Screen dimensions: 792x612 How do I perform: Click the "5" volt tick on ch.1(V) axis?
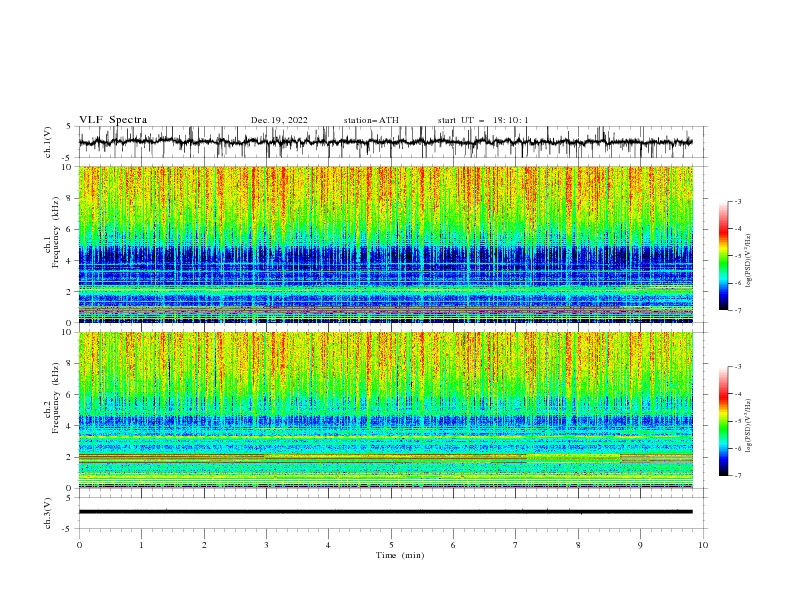click(x=70, y=127)
